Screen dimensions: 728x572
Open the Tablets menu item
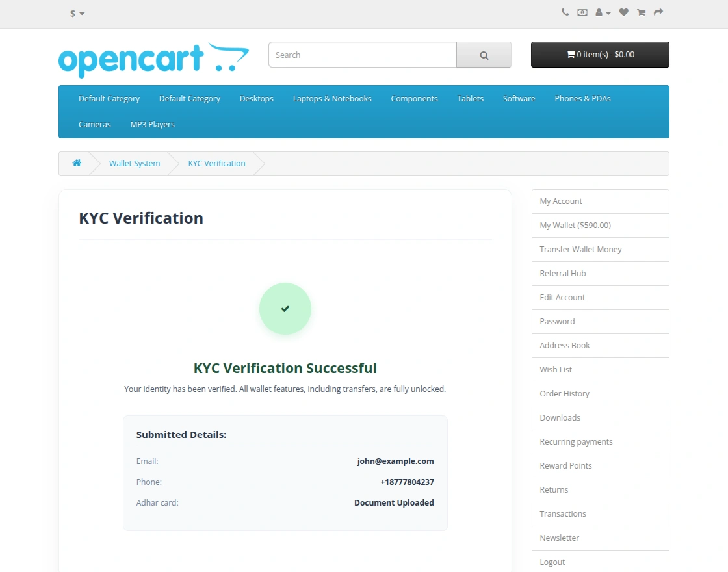(470, 98)
